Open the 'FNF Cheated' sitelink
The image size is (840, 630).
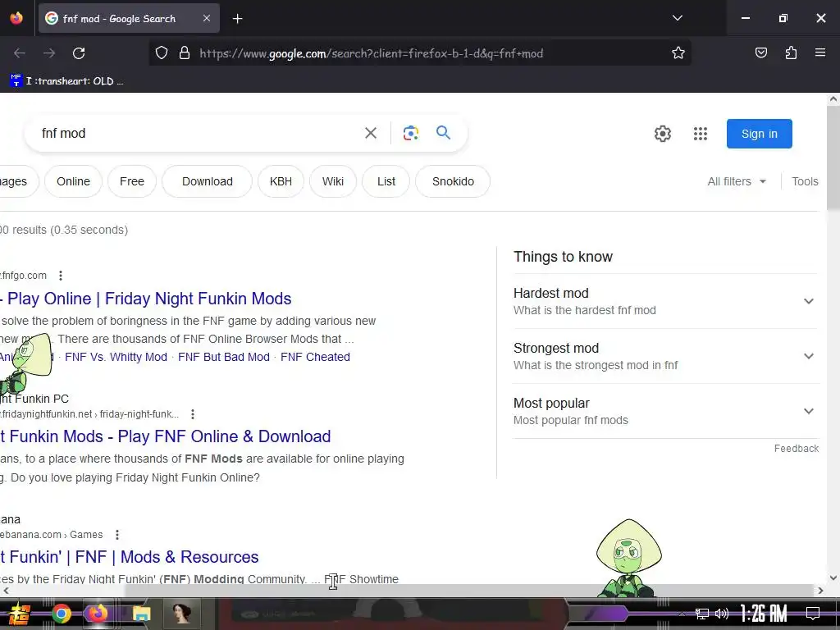pyautogui.click(x=316, y=357)
